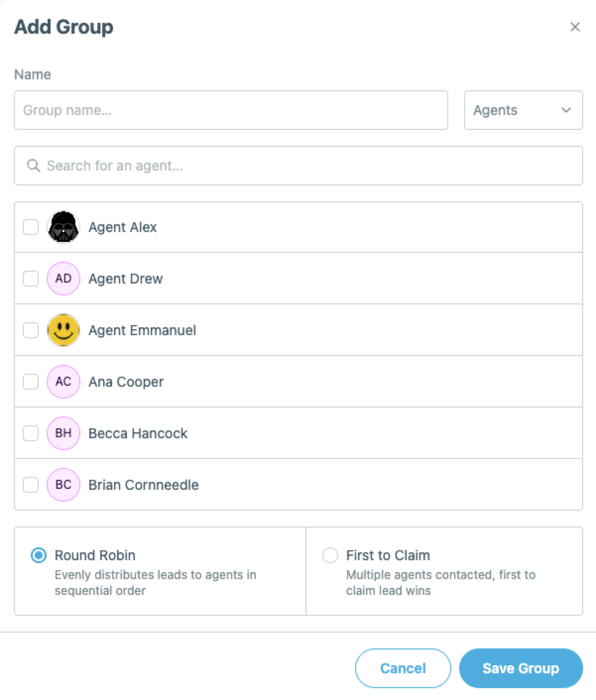The width and height of the screenshot is (596, 700).
Task: Click the chevron arrow in Agents selector
Action: [x=566, y=110]
